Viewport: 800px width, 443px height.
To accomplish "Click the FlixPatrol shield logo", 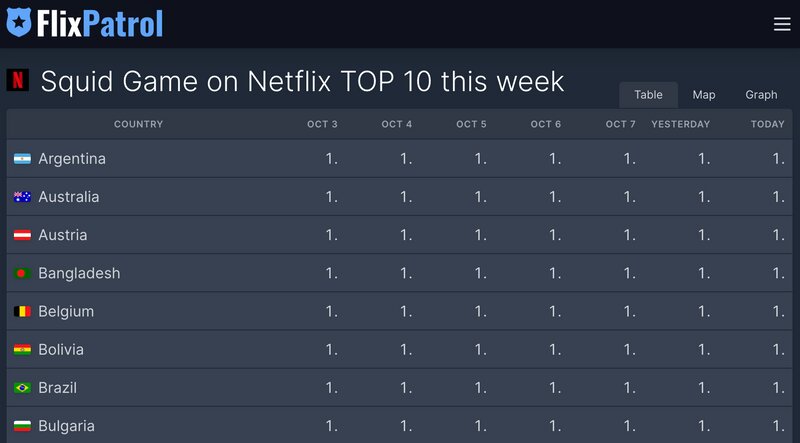I will (19, 22).
